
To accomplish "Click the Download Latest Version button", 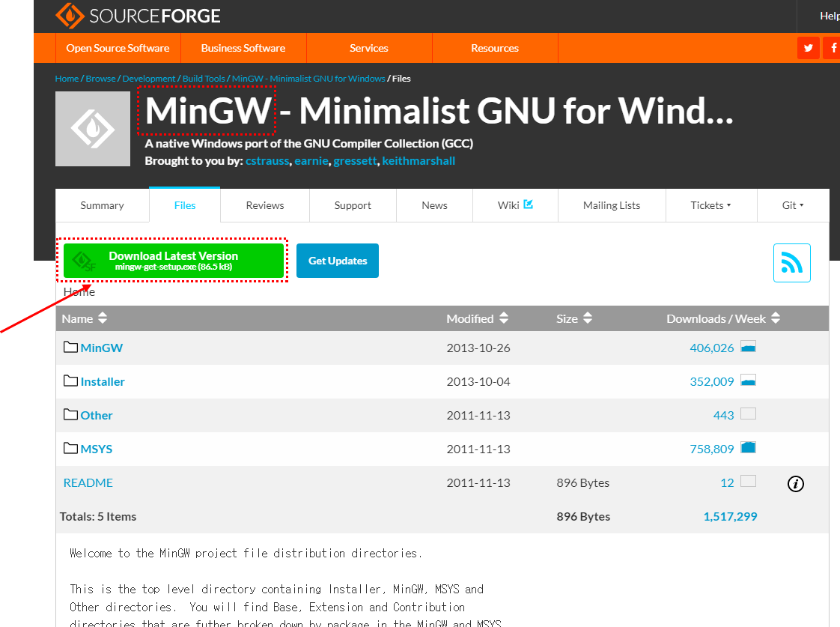I will 174,261.
